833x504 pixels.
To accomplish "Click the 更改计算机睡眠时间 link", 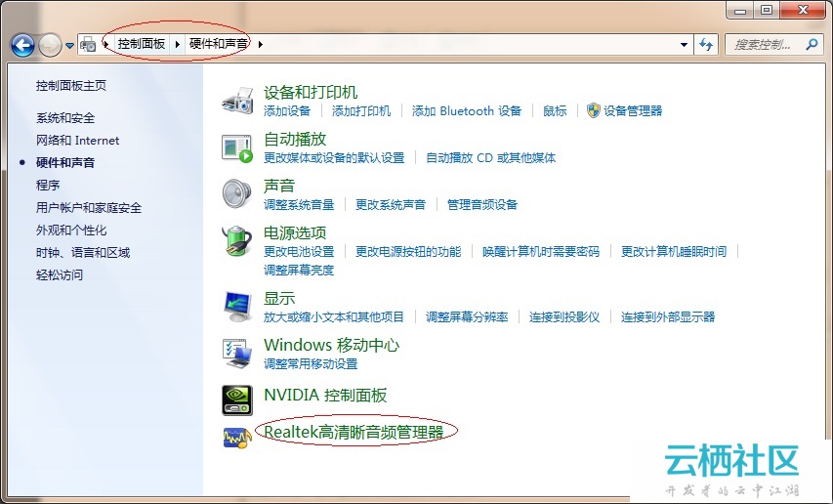I will 674,251.
